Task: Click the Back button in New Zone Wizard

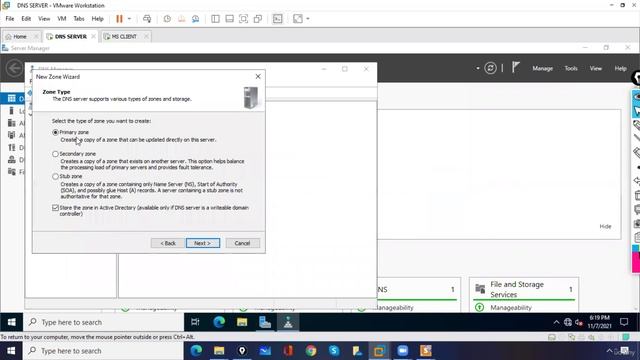Action: 168,243
